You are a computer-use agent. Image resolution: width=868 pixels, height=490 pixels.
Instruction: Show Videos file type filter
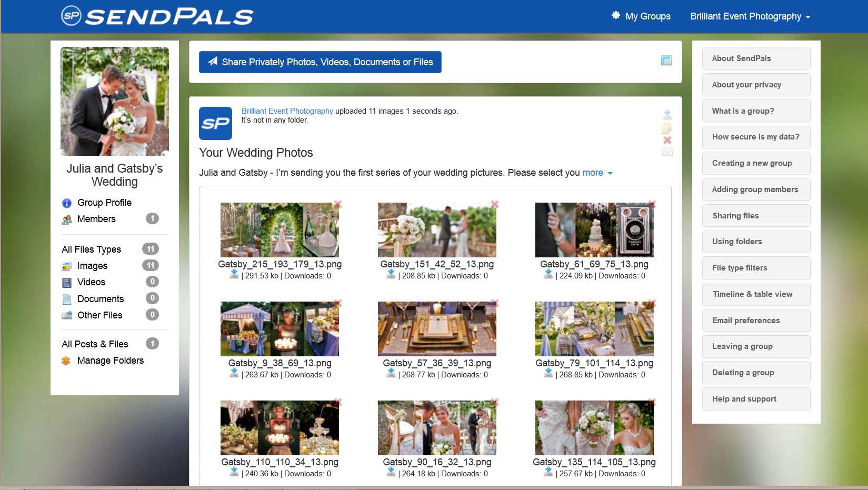point(91,282)
